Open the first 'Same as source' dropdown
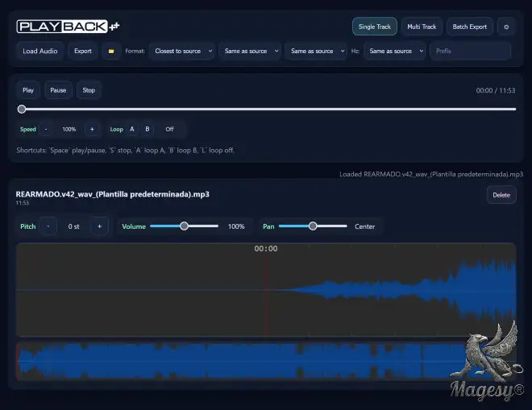 click(250, 52)
